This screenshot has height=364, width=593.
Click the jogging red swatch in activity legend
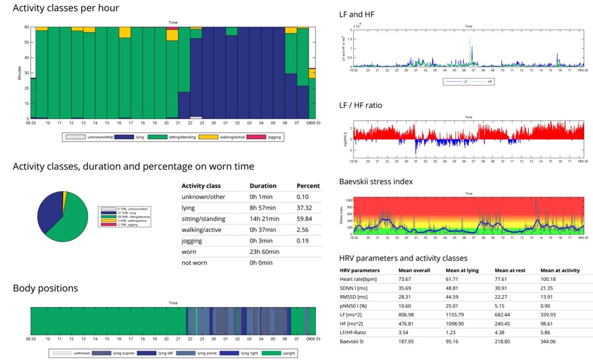click(x=256, y=137)
